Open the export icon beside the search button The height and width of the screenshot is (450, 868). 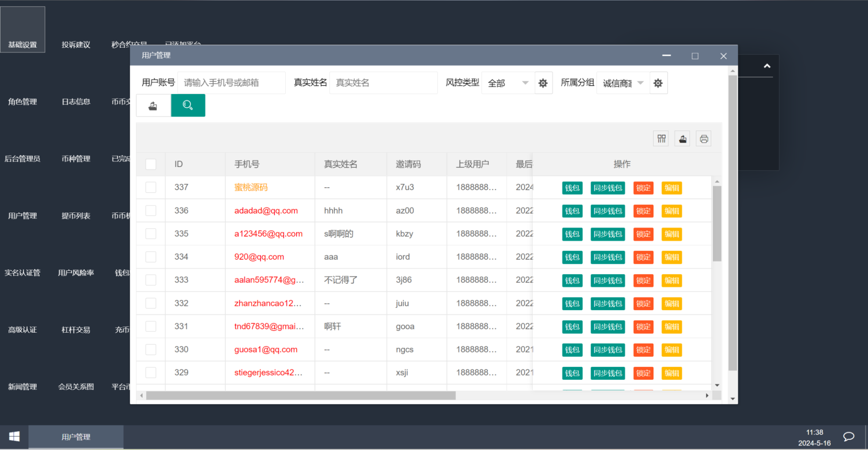[x=153, y=105]
